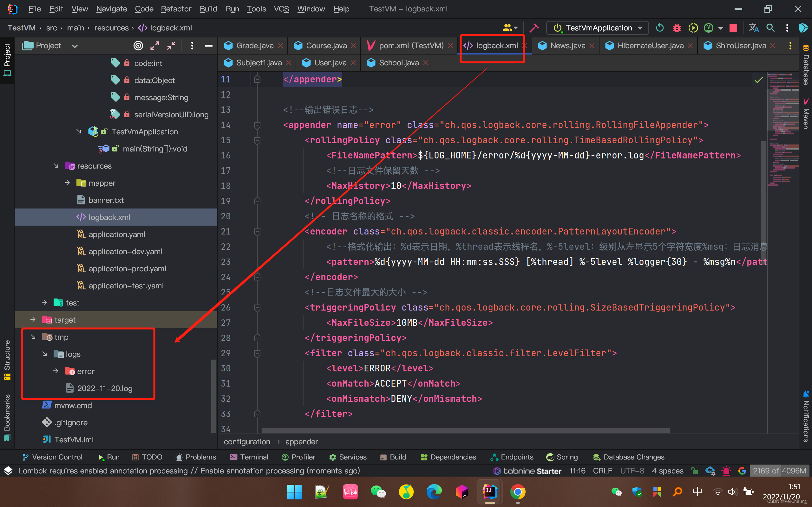Expand the test folder in Project tree

coord(45,302)
